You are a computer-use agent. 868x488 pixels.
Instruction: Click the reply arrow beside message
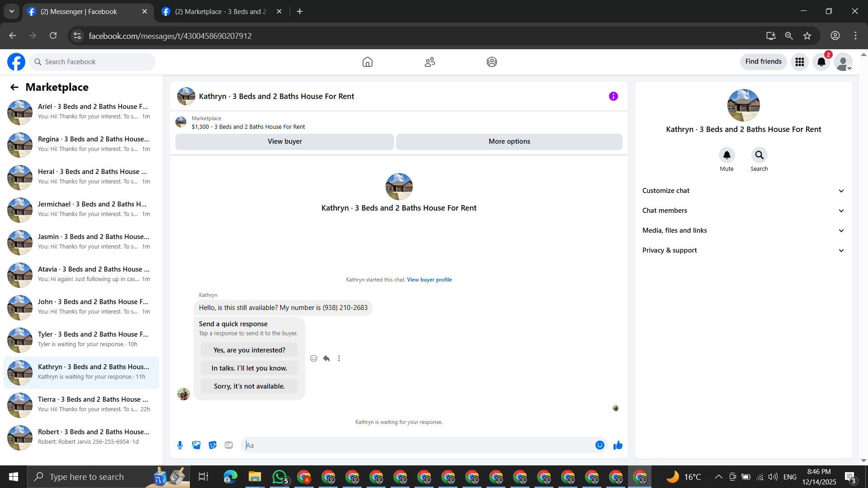326,358
